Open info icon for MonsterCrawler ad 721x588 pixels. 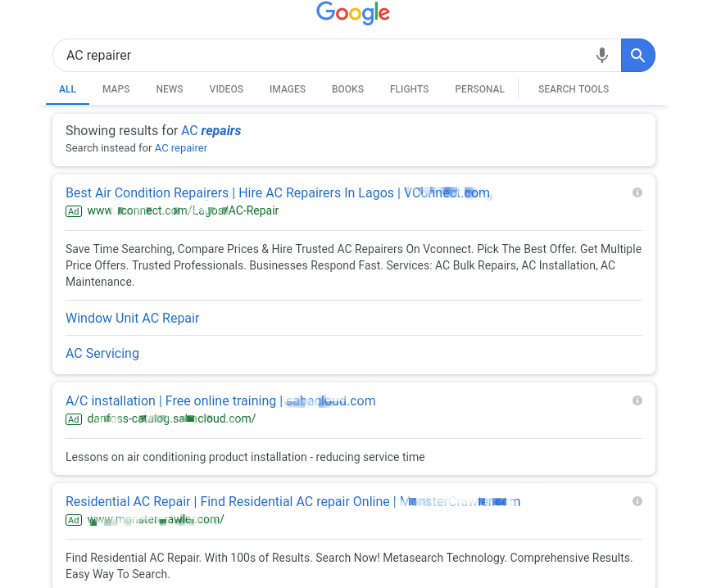637,501
